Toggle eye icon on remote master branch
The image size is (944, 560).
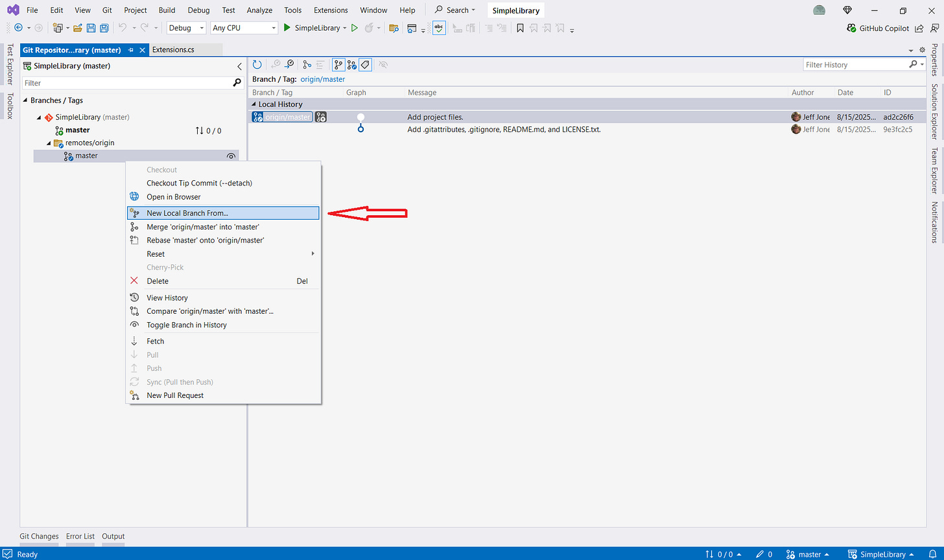(x=231, y=156)
